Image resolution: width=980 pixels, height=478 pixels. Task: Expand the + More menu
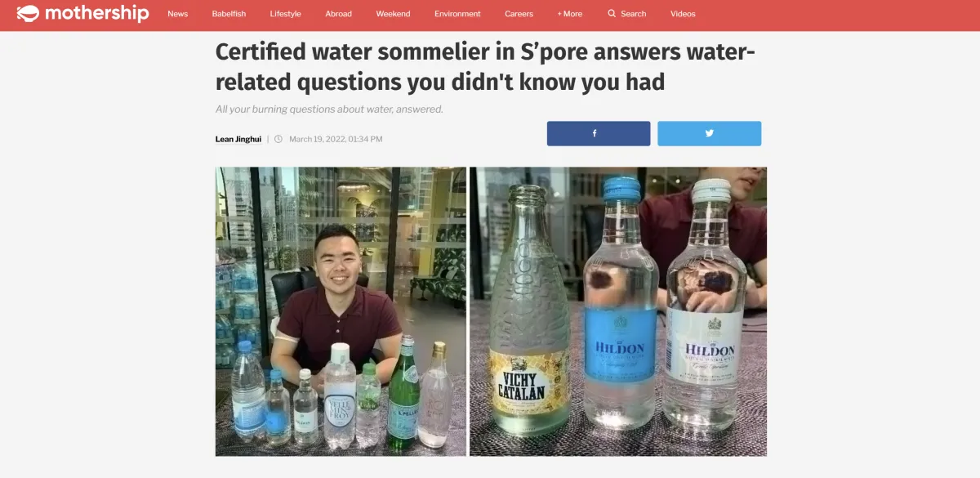tap(570, 14)
